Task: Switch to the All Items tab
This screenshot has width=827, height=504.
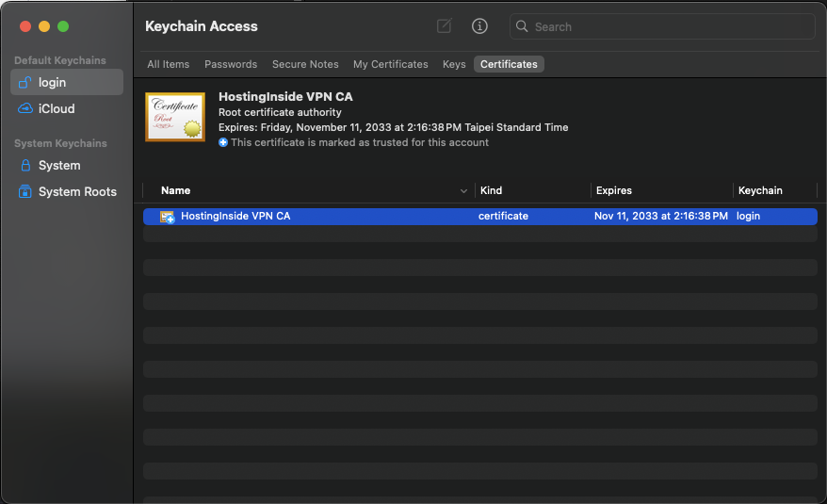Action: (x=169, y=64)
